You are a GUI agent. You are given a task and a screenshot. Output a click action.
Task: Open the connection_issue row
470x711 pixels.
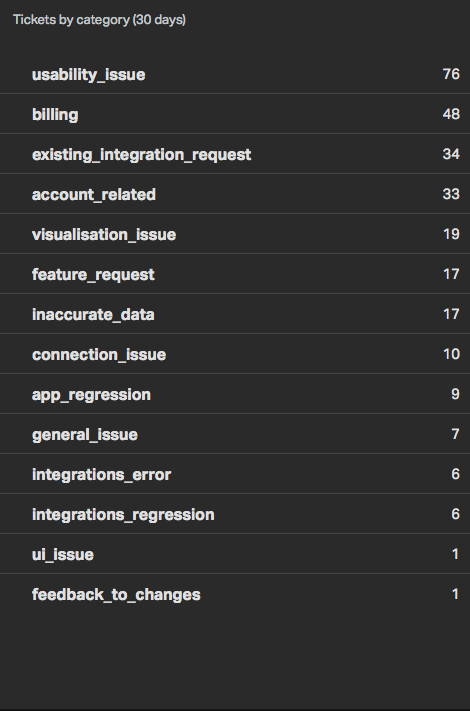[235, 354]
